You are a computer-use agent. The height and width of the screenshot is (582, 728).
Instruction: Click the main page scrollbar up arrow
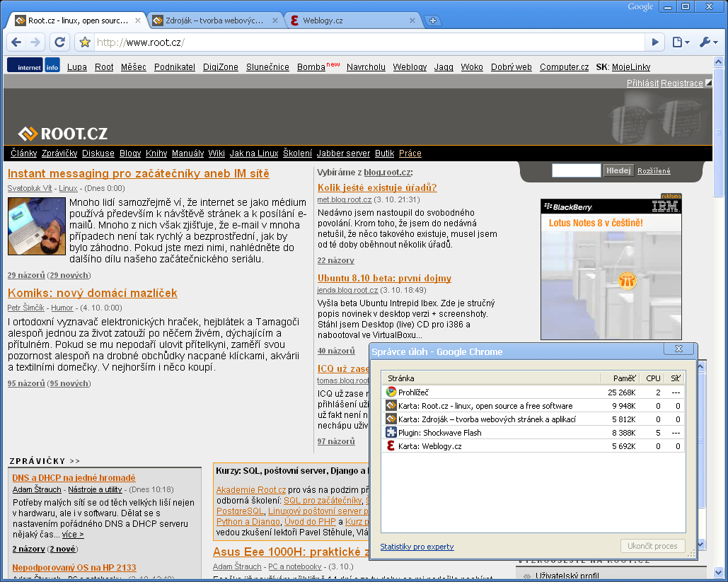click(718, 62)
